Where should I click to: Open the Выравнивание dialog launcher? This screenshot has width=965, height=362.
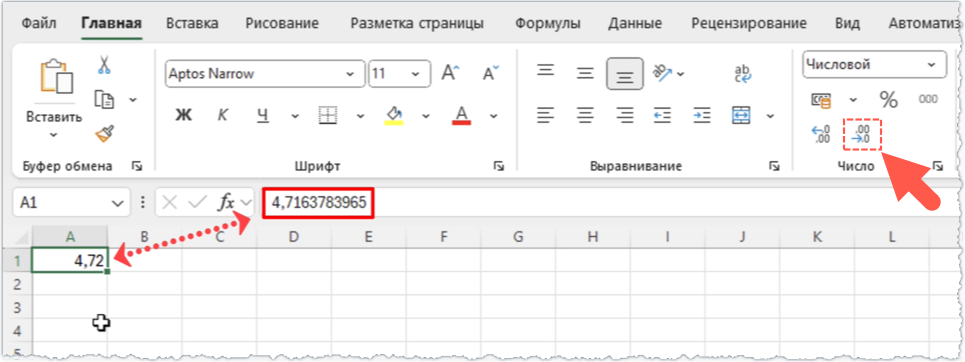pos(774,166)
